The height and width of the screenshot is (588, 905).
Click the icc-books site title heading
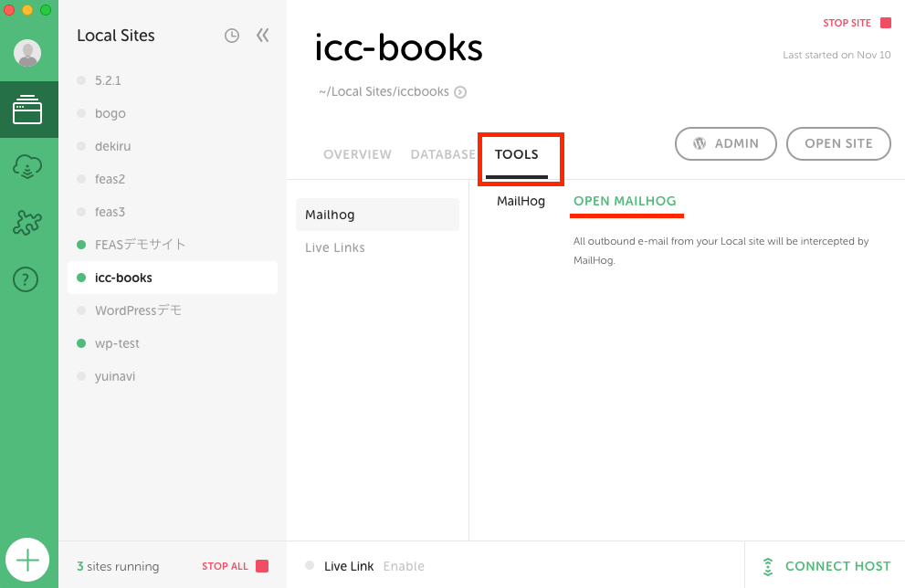[x=398, y=47]
